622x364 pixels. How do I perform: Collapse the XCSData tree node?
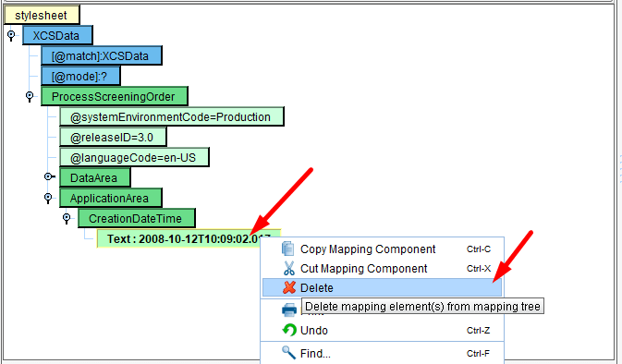(x=11, y=35)
